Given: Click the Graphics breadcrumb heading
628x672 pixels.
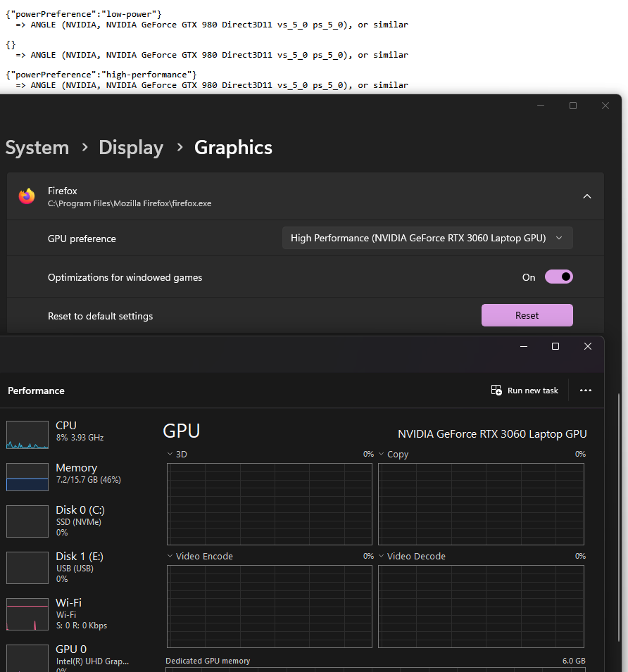Looking at the screenshot, I should click(233, 148).
